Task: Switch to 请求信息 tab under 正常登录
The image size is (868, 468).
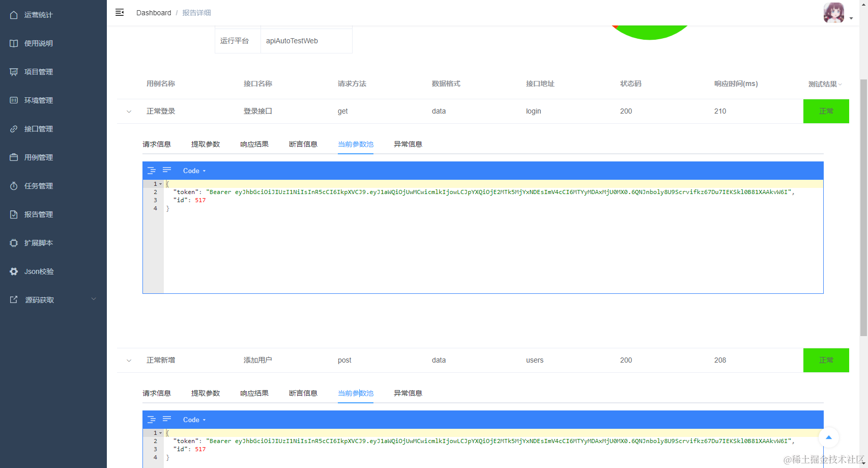Action: [x=157, y=144]
